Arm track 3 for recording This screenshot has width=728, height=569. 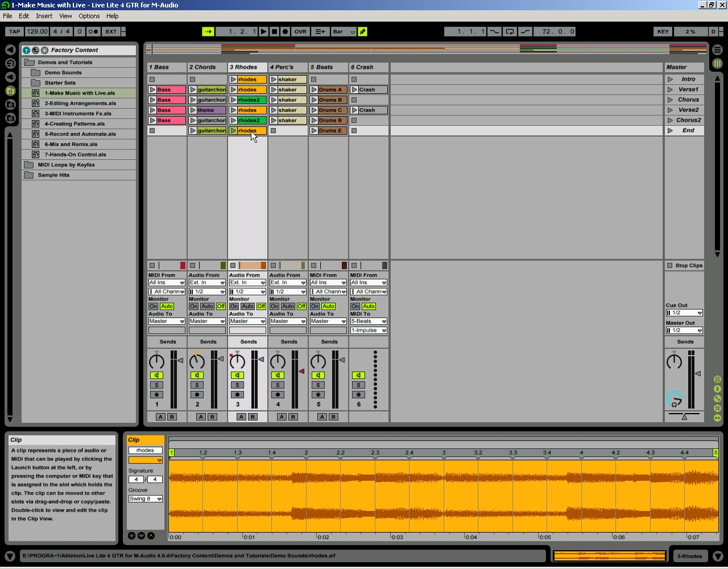(237, 395)
